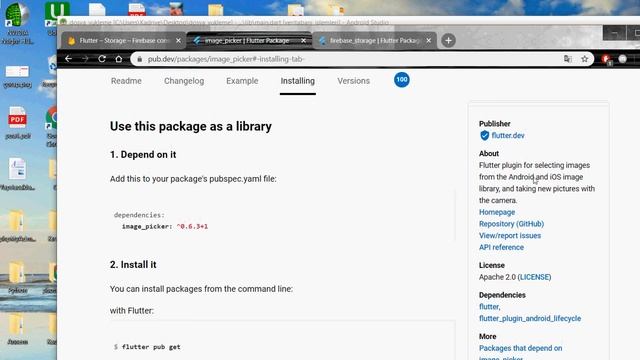This screenshot has width=640, height=360.
Task: Open the View/report issues link
Action: tap(510, 236)
